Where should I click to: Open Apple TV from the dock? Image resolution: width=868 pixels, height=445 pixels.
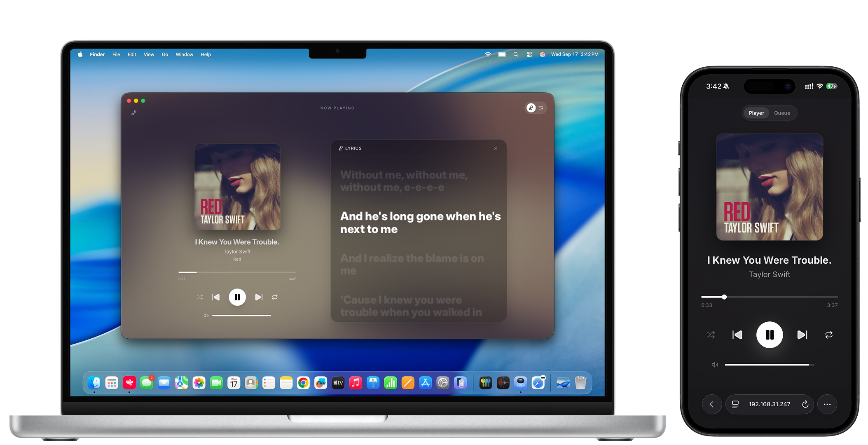pyautogui.click(x=338, y=383)
